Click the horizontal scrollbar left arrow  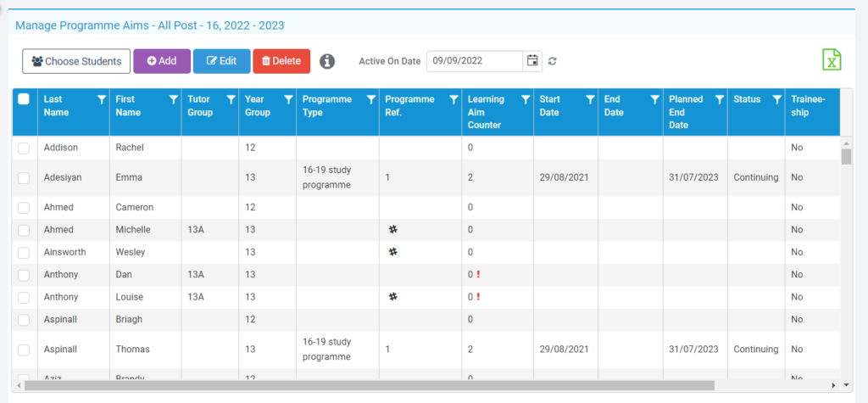tap(19, 384)
